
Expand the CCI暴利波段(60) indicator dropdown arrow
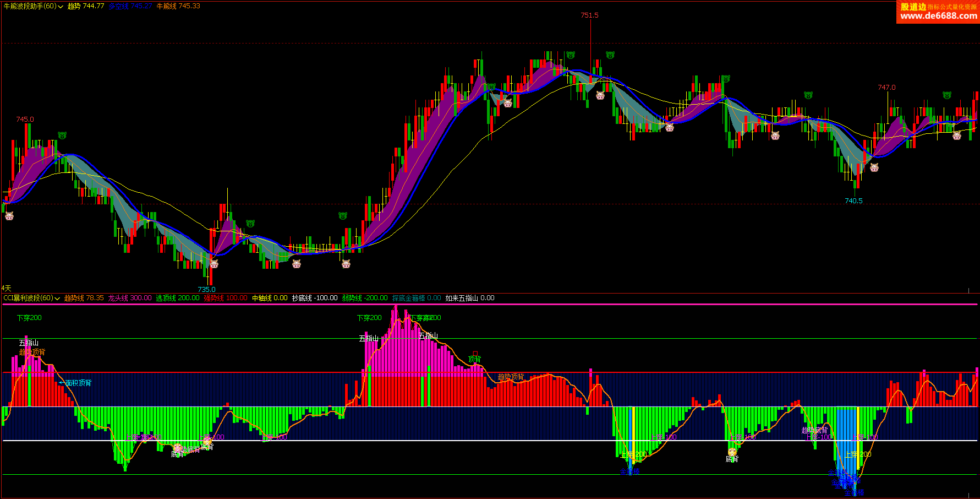coord(57,299)
